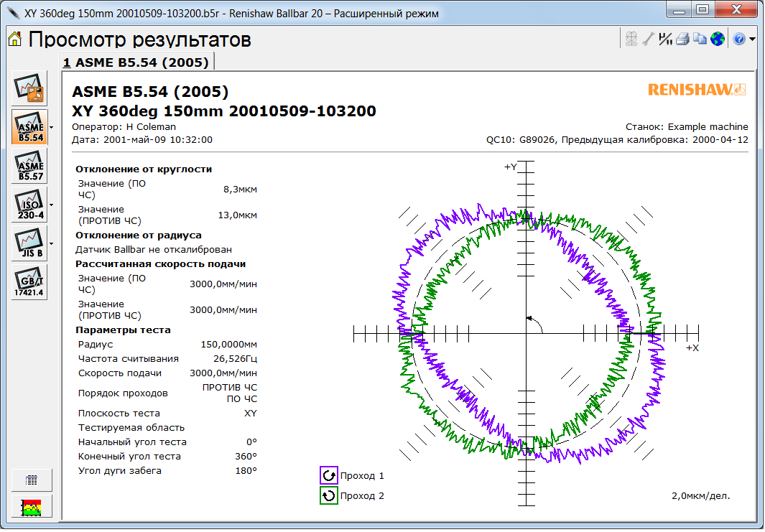The height and width of the screenshot is (532, 765).
Task: Expand the dropdown arrow beside the help icon
Action: coord(752,39)
